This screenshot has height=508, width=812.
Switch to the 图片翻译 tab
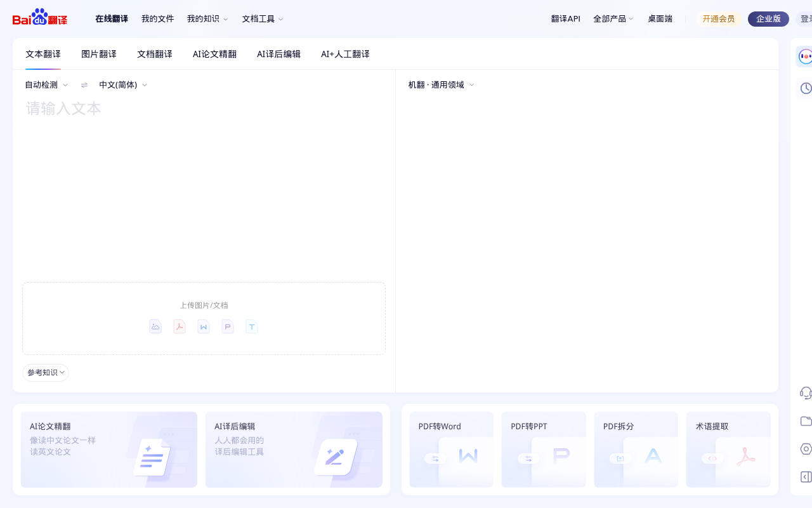coord(99,54)
